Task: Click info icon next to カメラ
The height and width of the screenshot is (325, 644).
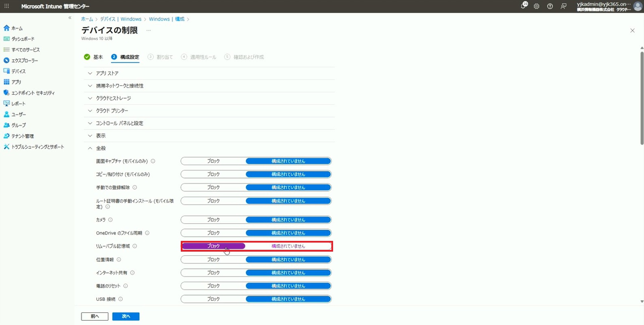Action: point(110,220)
